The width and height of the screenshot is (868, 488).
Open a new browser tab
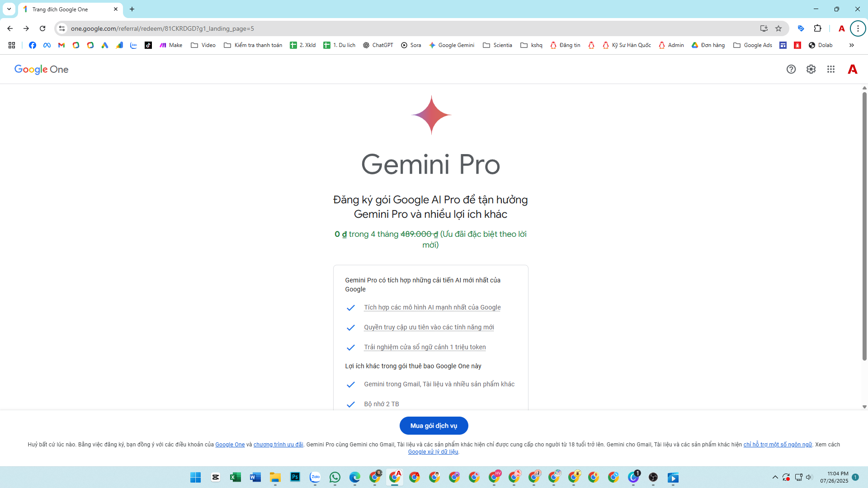pyautogui.click(x=132, y=9)
